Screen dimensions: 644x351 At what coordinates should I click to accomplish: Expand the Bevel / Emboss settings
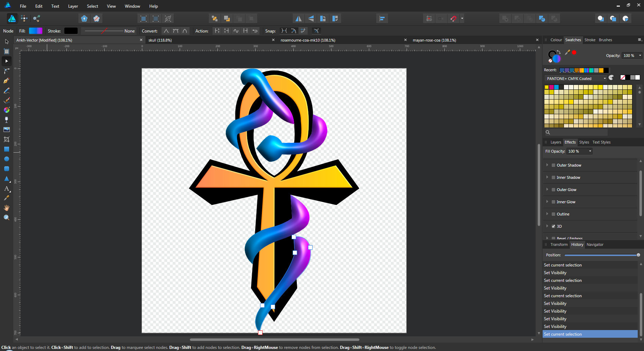(x=547, y=238)
